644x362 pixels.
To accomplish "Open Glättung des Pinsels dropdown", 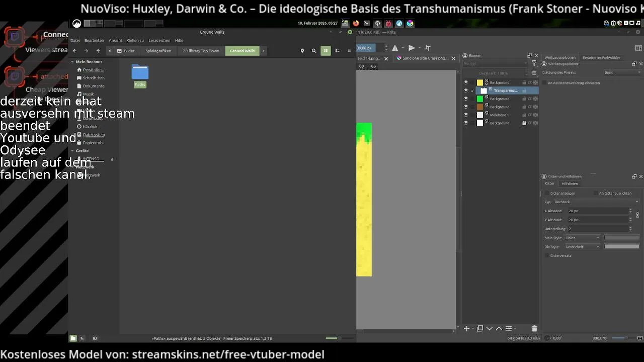I will click(x=622, y=72).
